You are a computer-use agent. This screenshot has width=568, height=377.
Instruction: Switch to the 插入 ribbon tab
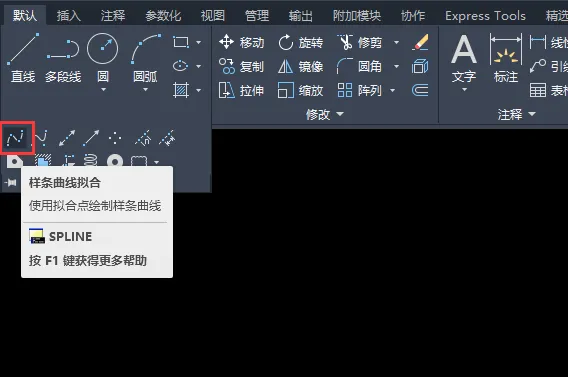69,16
